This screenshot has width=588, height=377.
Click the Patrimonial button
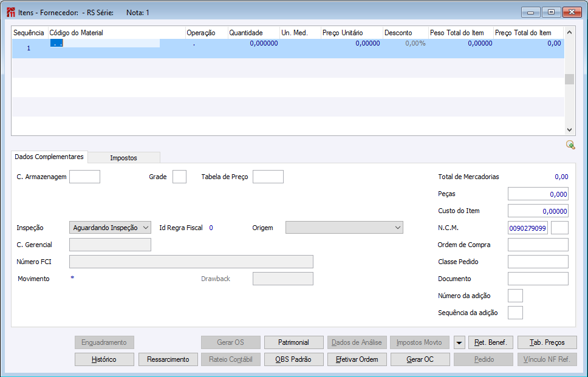[x=293, y=342]
